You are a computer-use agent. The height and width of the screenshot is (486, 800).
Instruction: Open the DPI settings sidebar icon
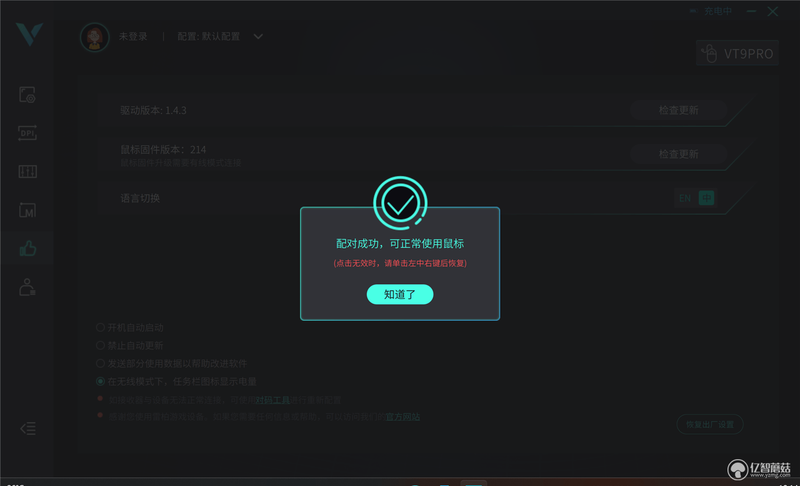pos(27,133)
